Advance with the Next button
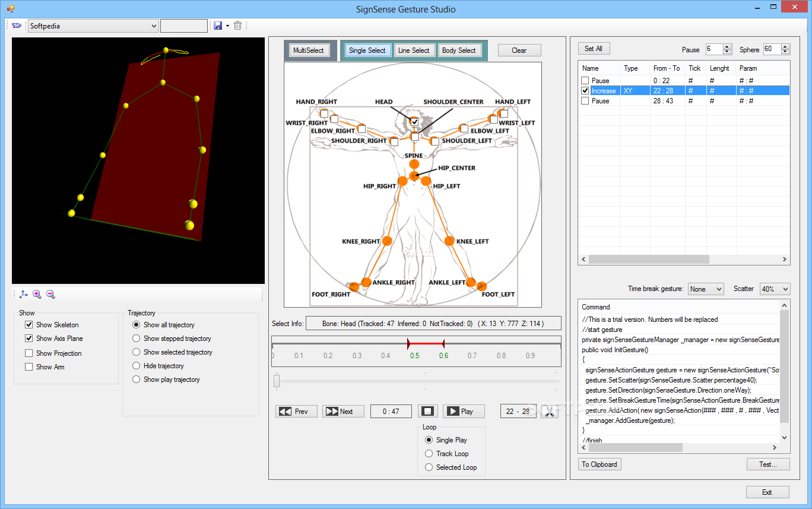Viewport: 812px width, 509px height. [x=343, y=411]
